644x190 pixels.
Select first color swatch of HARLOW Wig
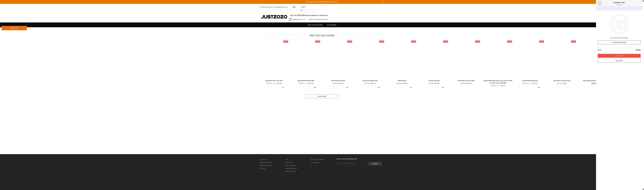393,87
